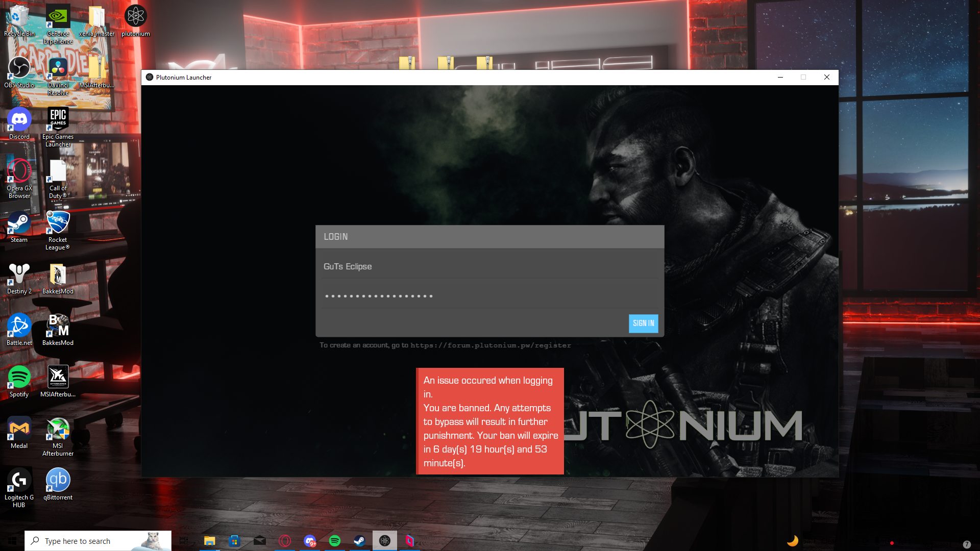Click the SIGN IN button
The width and height of the screenshot is (980, 551).
644,323
